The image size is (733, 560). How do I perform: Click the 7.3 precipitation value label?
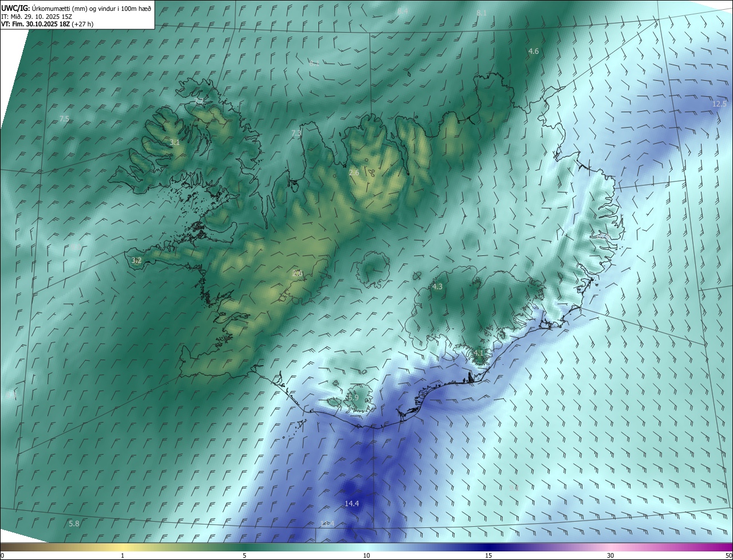pos(296,133)
